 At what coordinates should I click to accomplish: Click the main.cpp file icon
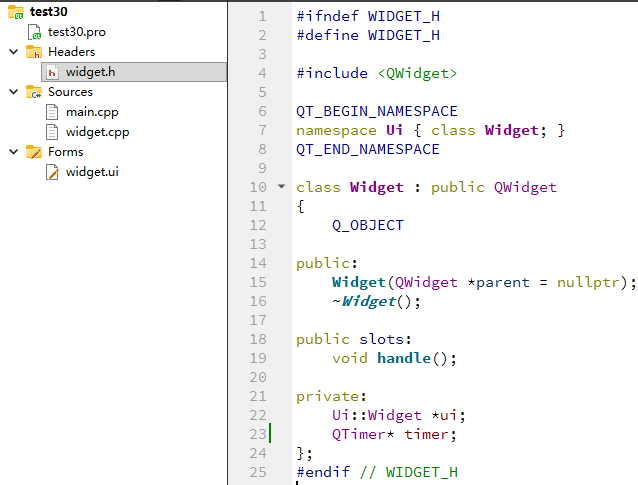[52, 112]
